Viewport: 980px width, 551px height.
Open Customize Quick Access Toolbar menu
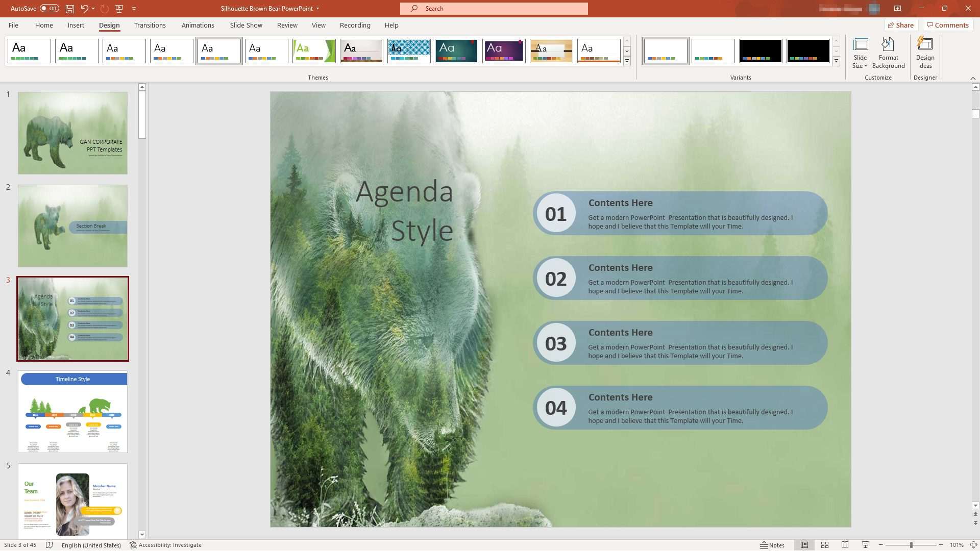tap(134, 8)
